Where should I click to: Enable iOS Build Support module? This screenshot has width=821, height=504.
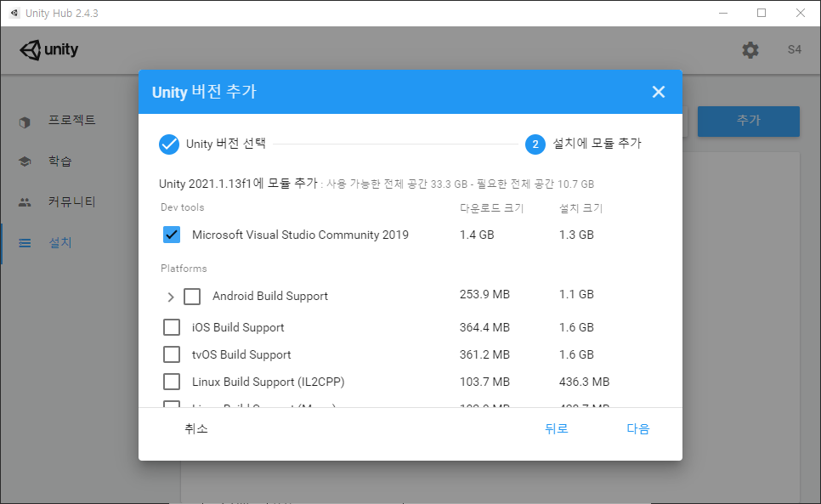(x=172, y=327)
